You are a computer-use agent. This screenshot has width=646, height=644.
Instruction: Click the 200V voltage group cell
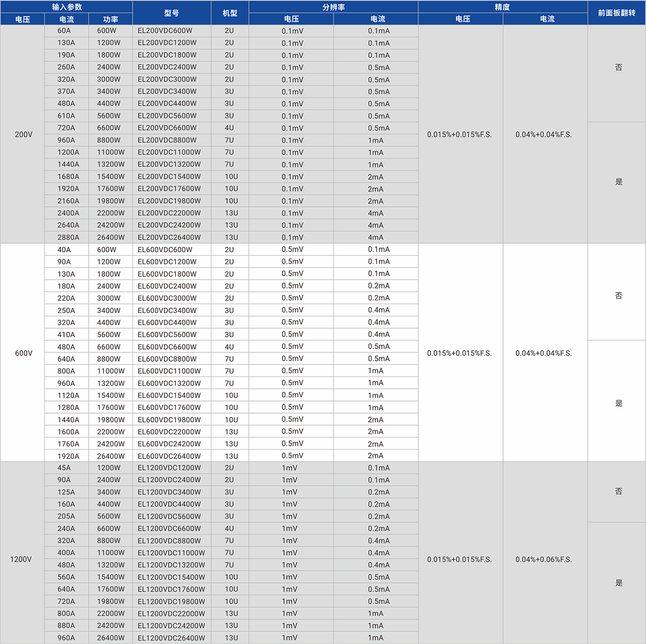23,135
